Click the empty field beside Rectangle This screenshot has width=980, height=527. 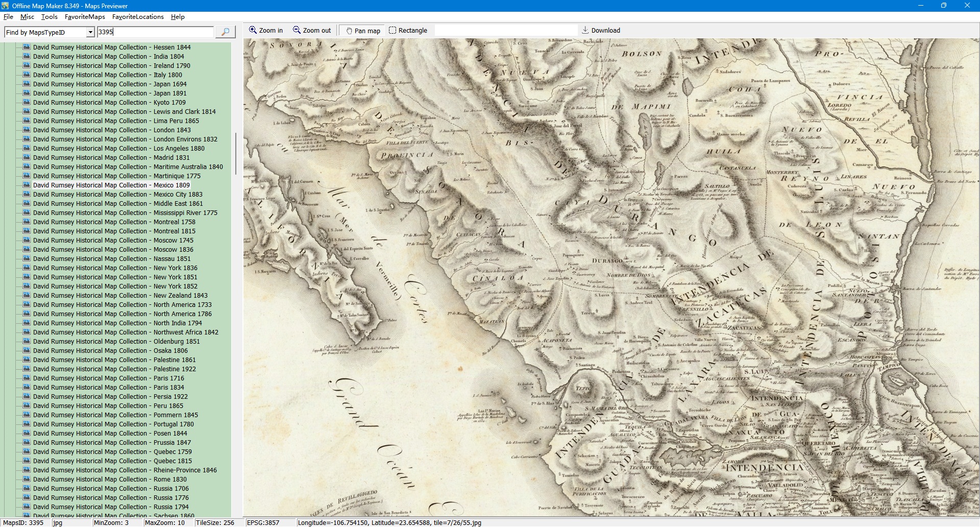click(505, 31)
